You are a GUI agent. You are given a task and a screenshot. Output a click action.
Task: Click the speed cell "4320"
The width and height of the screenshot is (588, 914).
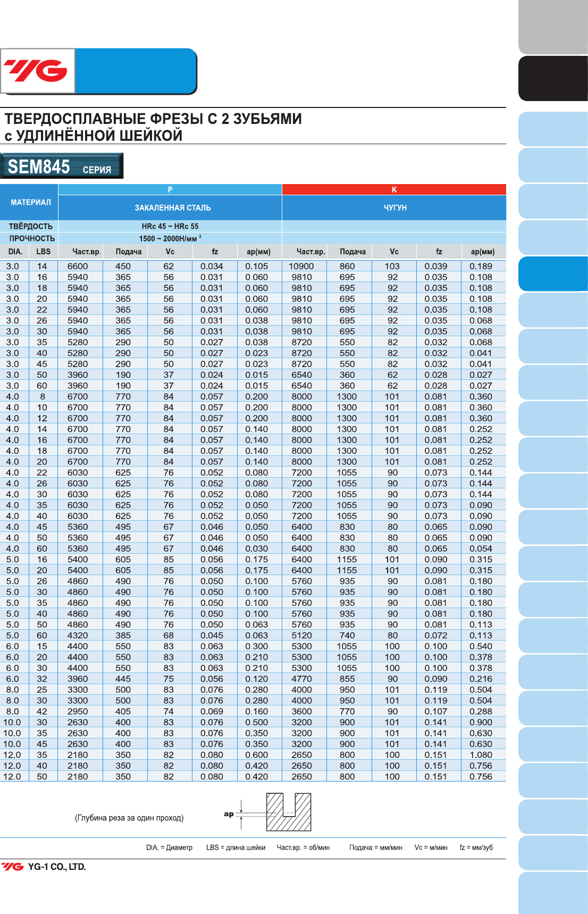78,635
